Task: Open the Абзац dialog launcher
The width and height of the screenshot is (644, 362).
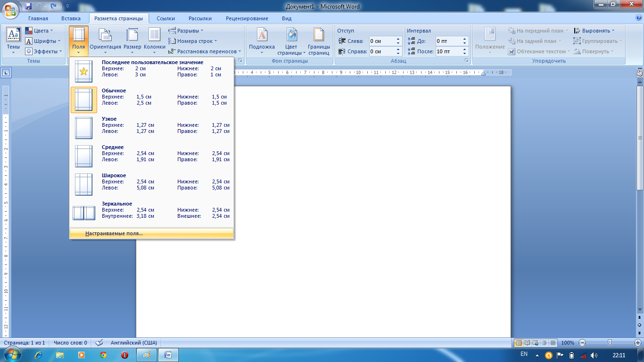Action: tap(467, 61)
